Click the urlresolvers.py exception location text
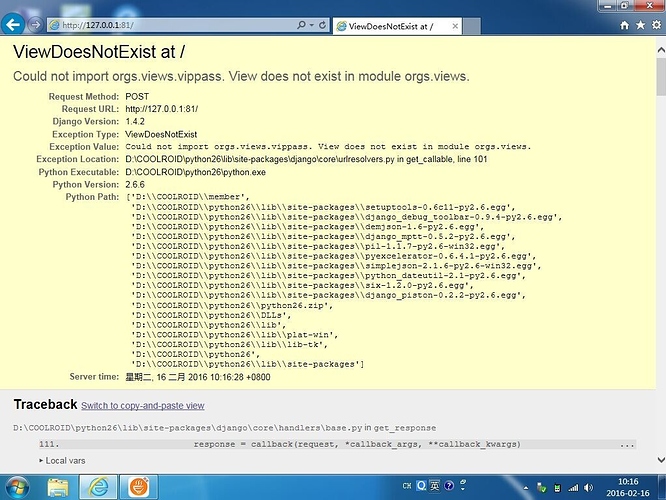The width and height of the screenshot is (666, 500). (306, 159)
